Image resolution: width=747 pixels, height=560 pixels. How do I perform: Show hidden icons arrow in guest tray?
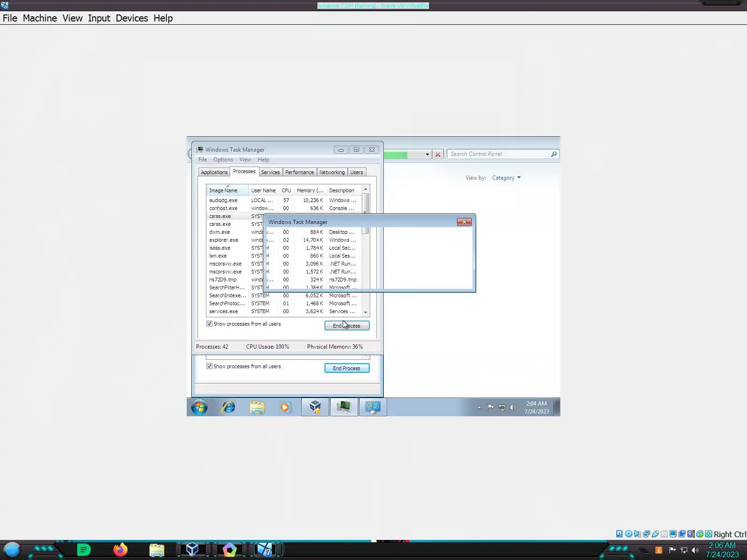(x=479, y=407)
